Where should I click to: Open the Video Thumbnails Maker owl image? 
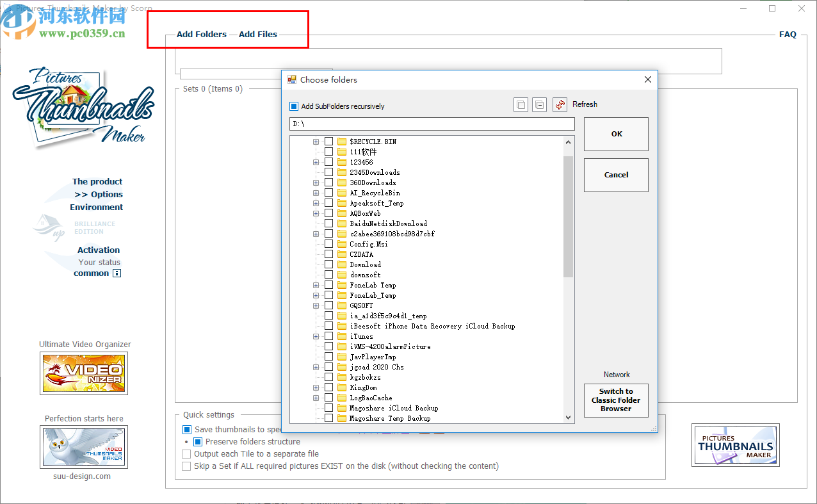pyautogui.click(x=84, y=447)
